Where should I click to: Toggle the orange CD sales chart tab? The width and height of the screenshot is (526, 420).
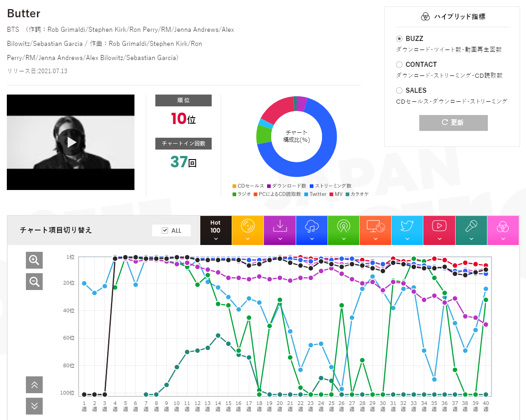tap(248, 230)
